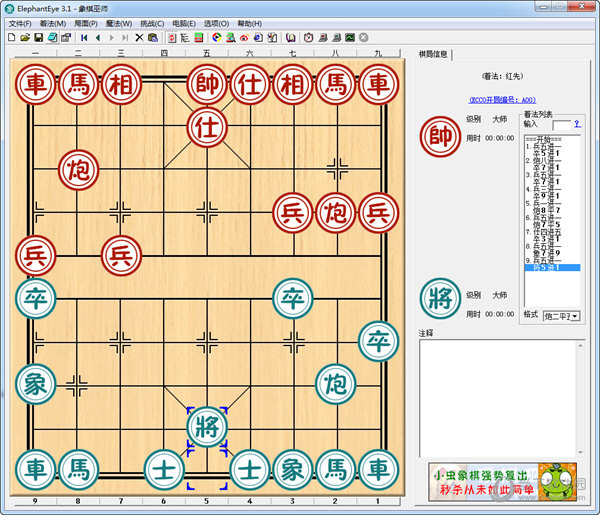Screen dimensions: 600x515
Task: Click the black X delete move icon
Action: 139,37
